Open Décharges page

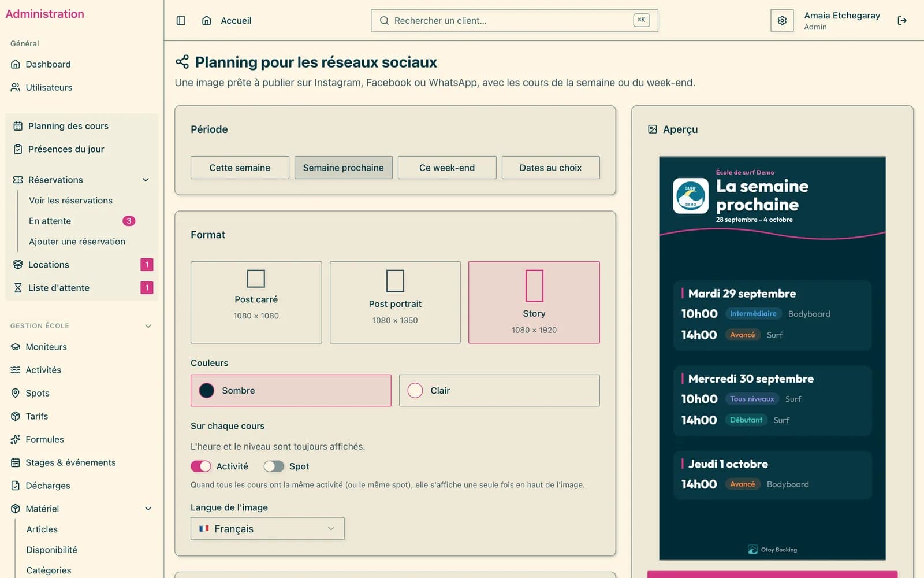pos(81,486)
